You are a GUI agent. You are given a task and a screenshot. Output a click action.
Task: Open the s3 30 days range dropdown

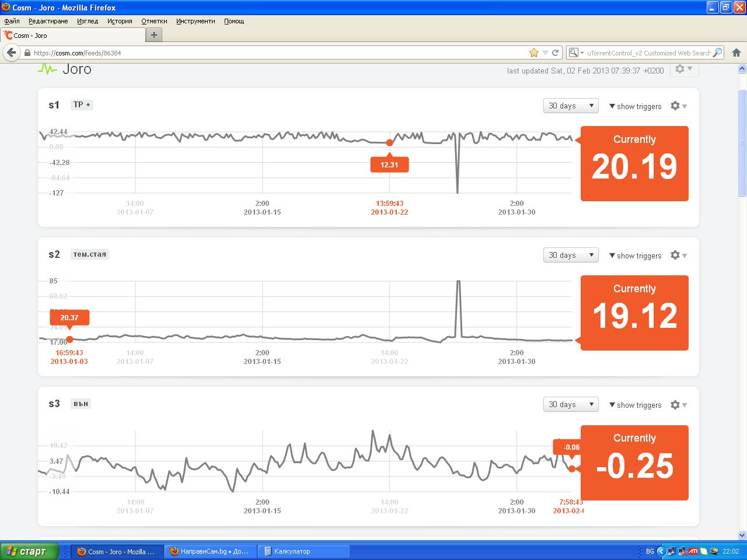pyautogui.click(x=571, y=405)
